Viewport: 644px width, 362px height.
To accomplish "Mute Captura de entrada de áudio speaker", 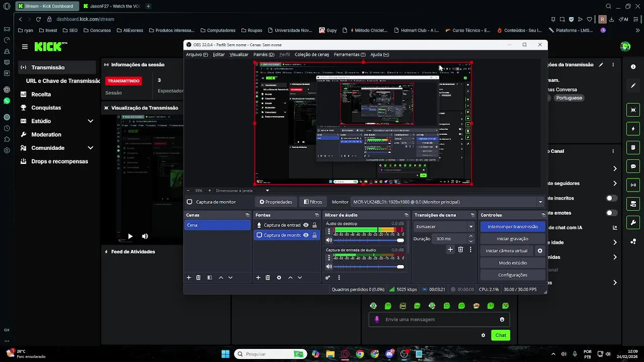I will coord(329,266).
